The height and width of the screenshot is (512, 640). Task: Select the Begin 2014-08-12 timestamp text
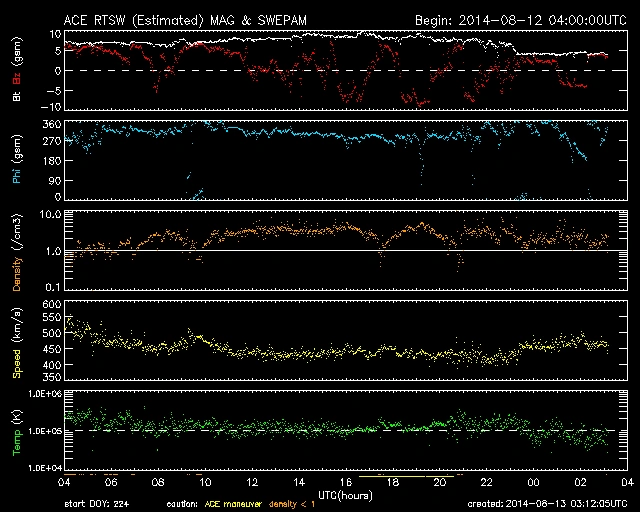(511, 20)
